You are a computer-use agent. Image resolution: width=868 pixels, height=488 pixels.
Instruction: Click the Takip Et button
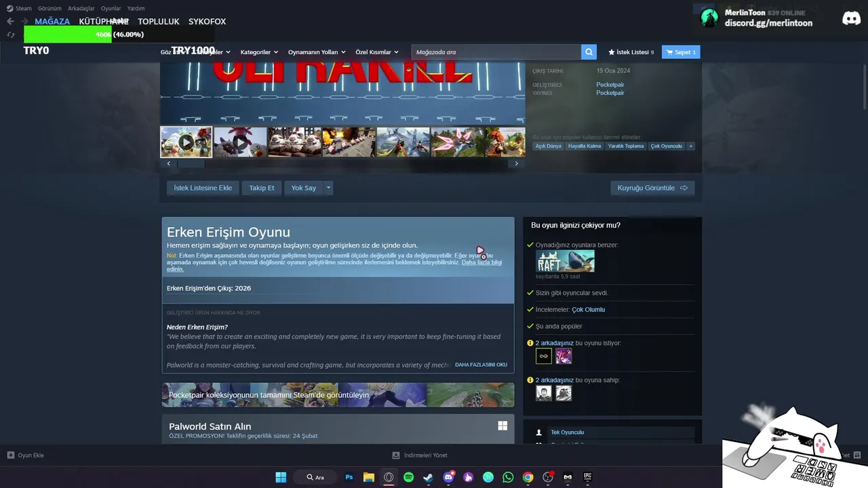pos(262,188)
